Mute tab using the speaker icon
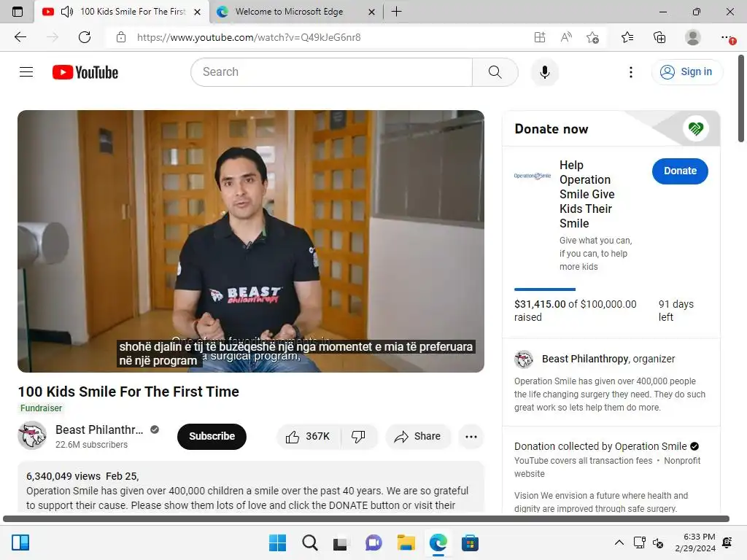Image resolution: width=747 pixels, height=560 pixels. pos(66,12)
